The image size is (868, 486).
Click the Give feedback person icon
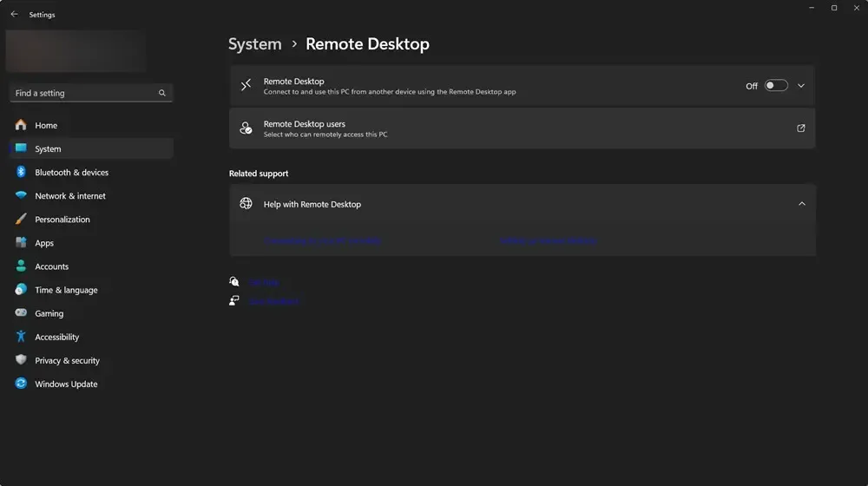234,300
